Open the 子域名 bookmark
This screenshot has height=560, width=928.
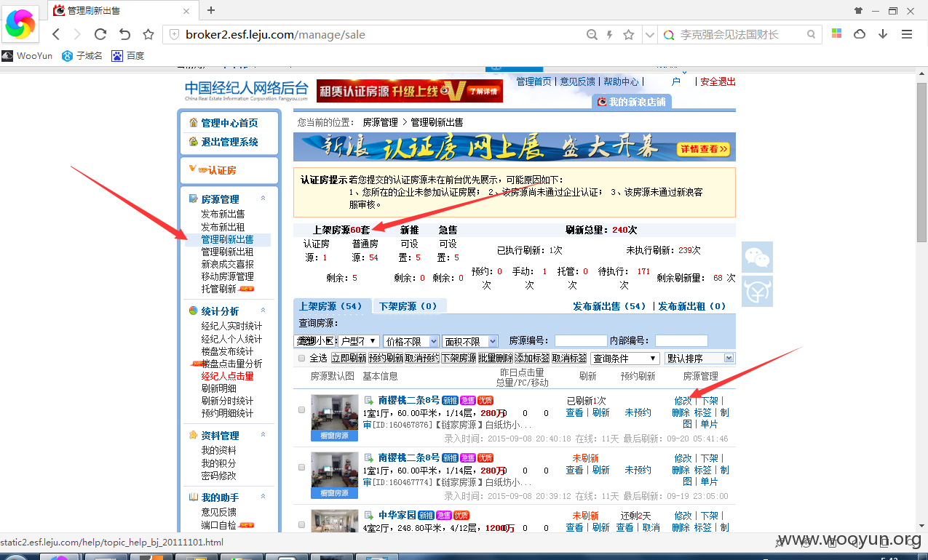[82, 55]
